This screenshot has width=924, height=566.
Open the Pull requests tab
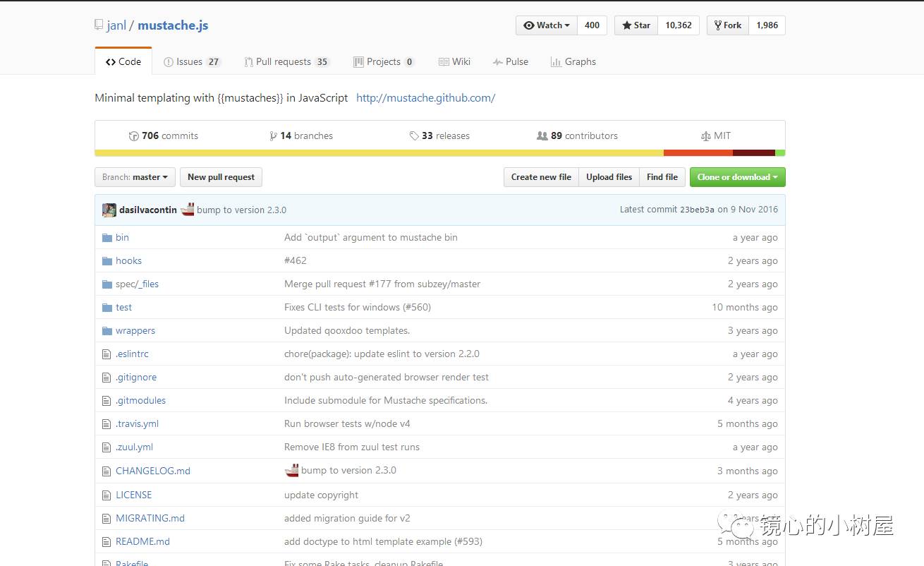point(287,62)
